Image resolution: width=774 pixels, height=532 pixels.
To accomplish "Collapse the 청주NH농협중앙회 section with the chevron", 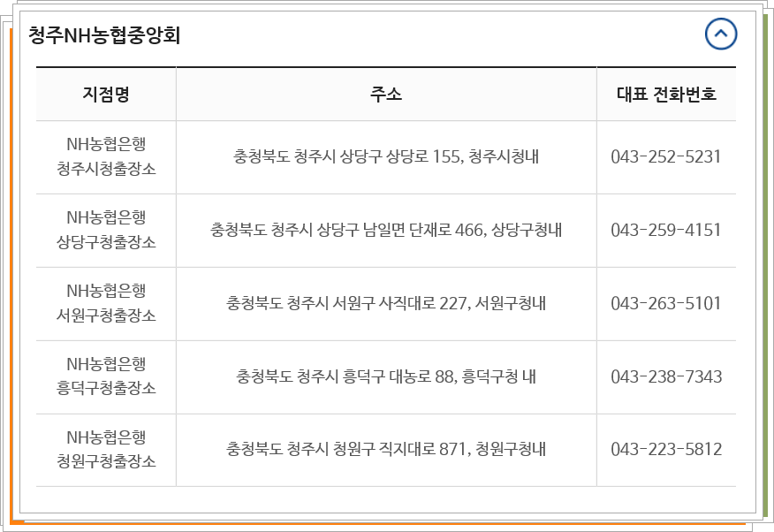I will pos(721,34).
